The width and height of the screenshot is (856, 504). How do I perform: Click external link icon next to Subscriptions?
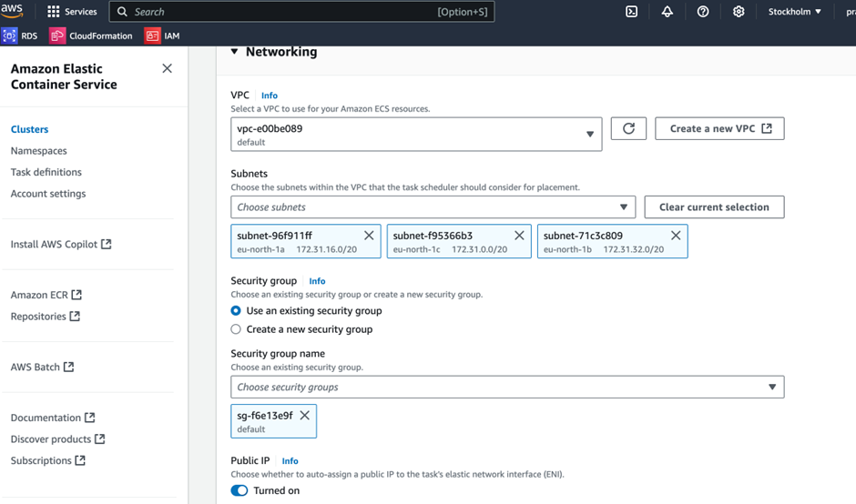[x=80, y=459]
